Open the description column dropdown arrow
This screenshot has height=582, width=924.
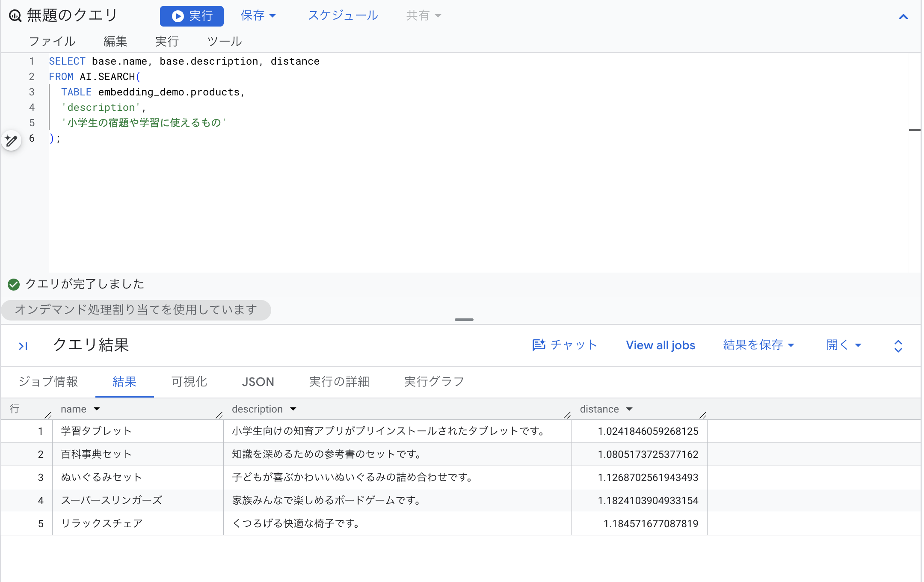coord(293,409)
